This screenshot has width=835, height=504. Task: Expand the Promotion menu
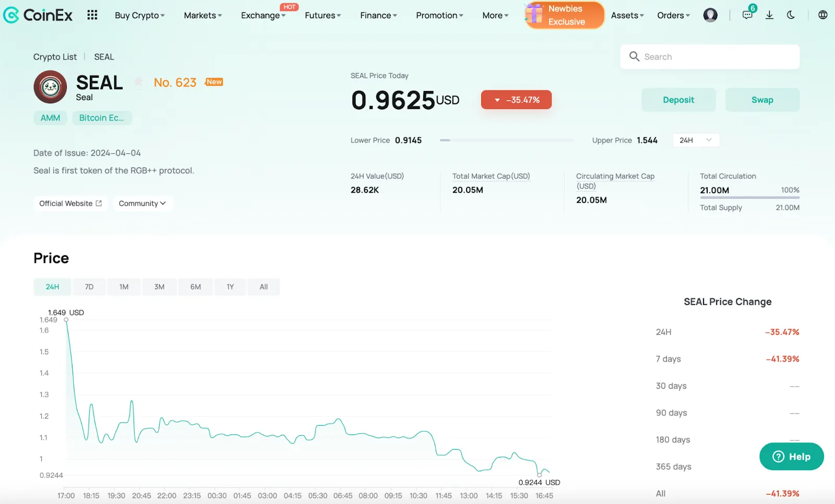(x=439, y=15)
